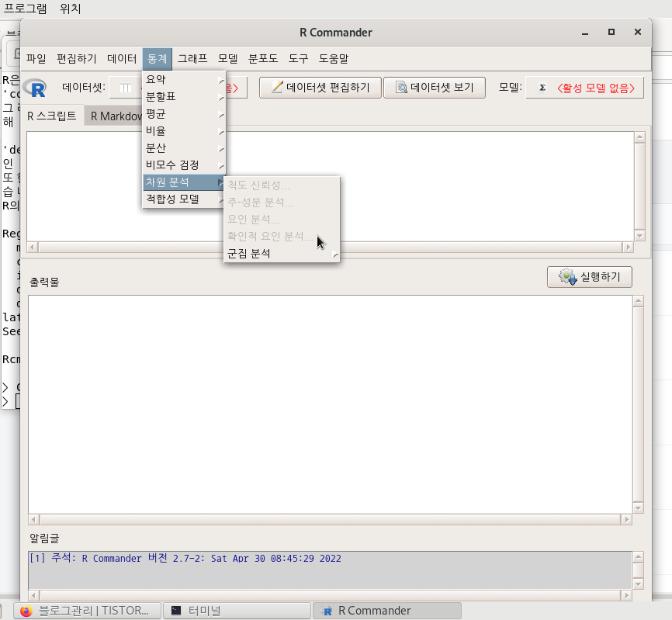This screenshot has height=620, width=672.
Task: Open the 위치 desktop menu
Action: pyautogui.click(x=71, y=9)
